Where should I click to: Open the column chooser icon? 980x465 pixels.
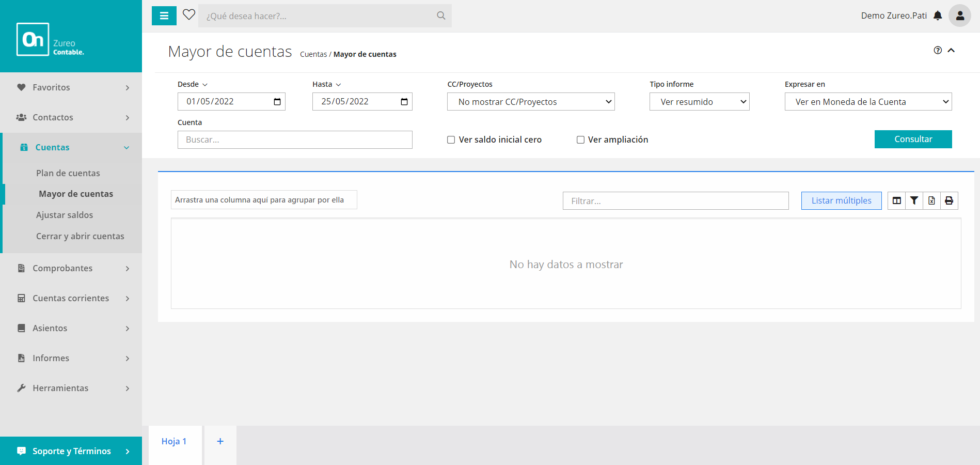(x=897, y=200)
